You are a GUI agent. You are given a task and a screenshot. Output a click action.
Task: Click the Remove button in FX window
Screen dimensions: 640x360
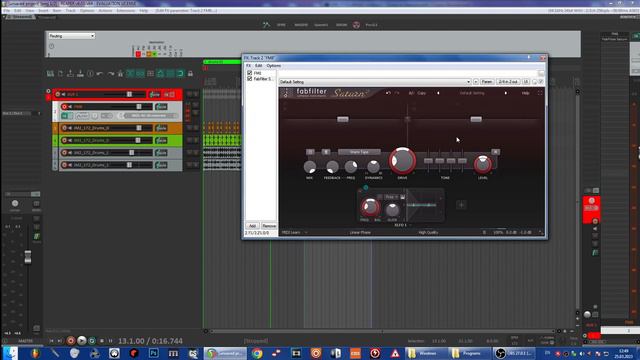(269, 226)
